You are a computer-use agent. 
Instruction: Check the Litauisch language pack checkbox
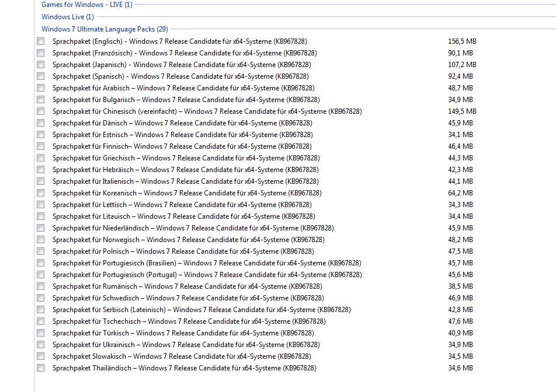[41, 216]
